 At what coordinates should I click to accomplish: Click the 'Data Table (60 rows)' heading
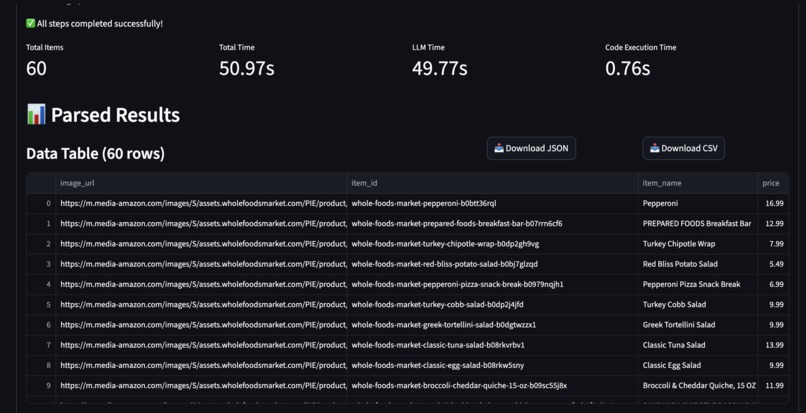point(96,153)
